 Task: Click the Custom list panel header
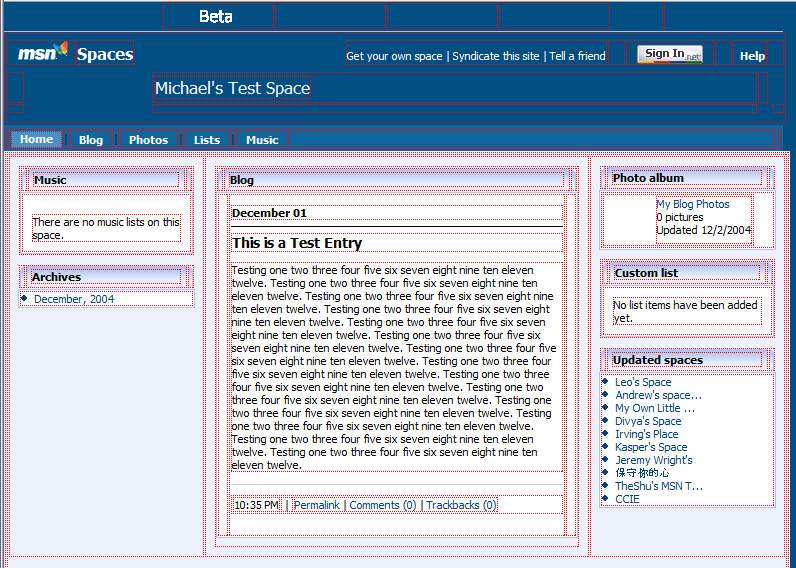point(686,273)
